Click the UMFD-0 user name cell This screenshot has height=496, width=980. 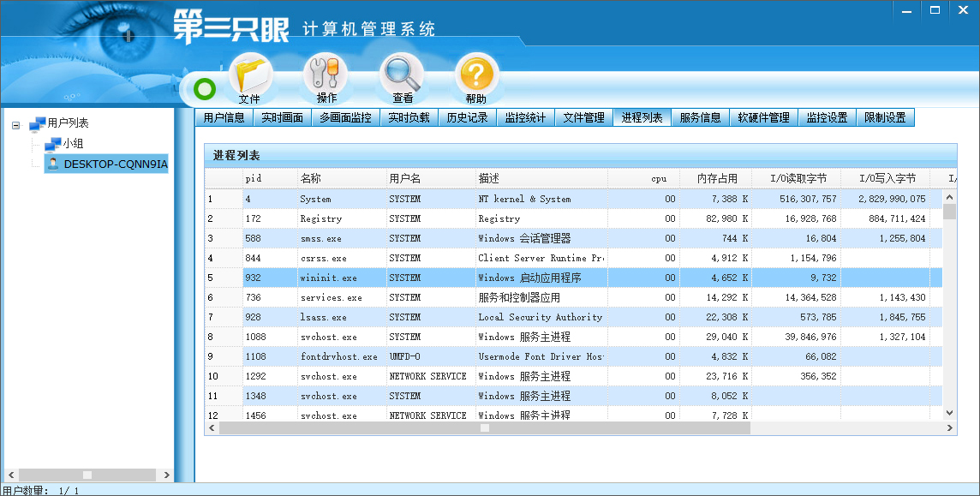tap(431, 356)
